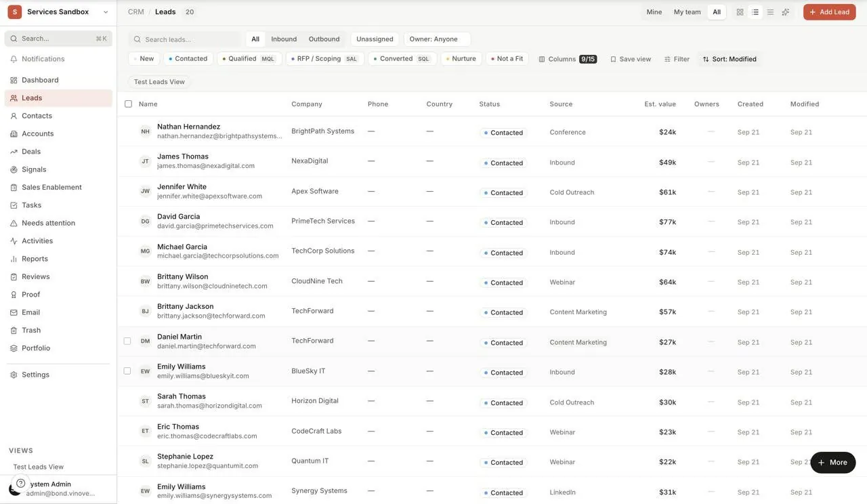Open Reports in sidebar
Viewport: 867px width, 504px height.
[x=58, y=259]
